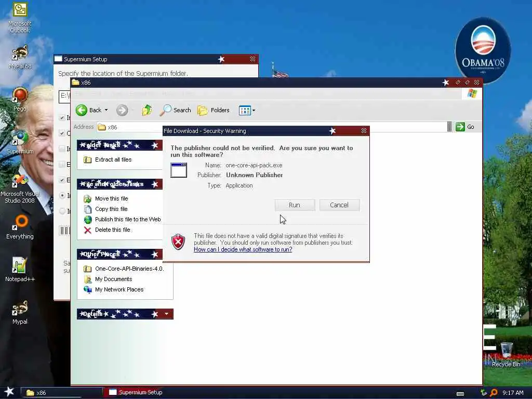532x399 pixels.
Task: Click the 9:17 AM taskbar clock
Action: [513, 393]
